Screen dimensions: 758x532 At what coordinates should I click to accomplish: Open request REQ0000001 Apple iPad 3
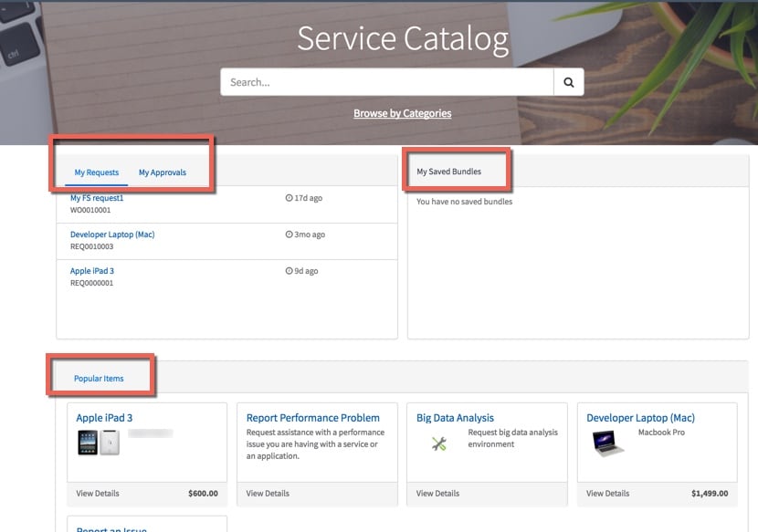[92, 270]
